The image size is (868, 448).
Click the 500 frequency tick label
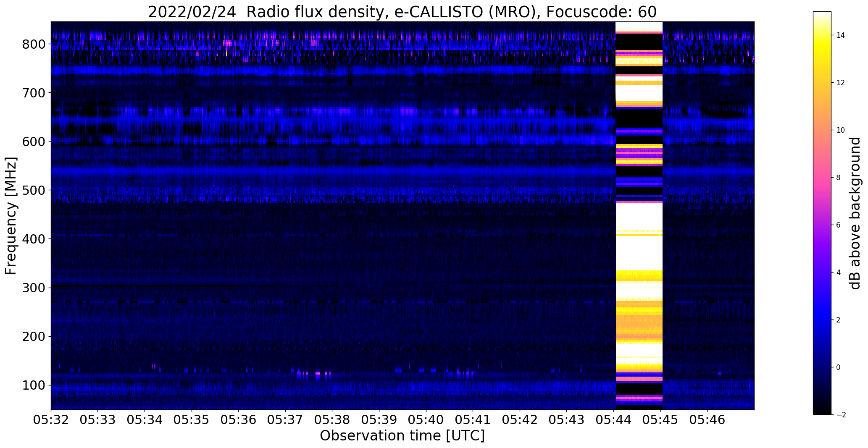click(x=34, y=190)
